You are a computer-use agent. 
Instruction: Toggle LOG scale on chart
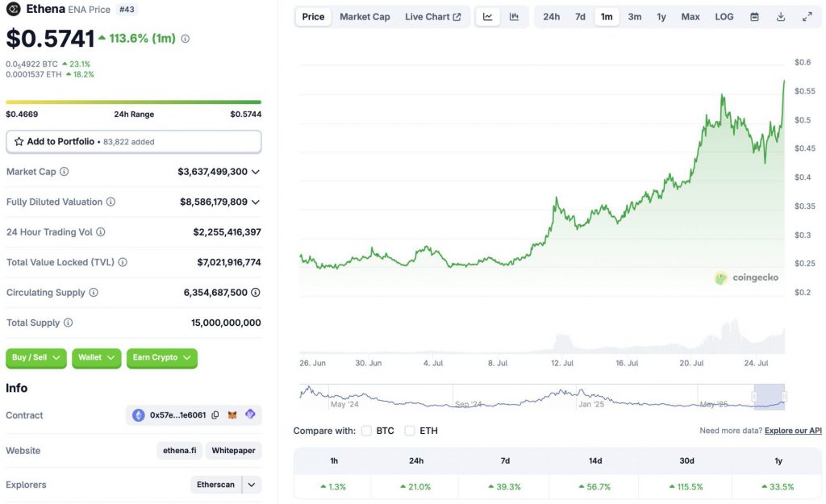724,17
